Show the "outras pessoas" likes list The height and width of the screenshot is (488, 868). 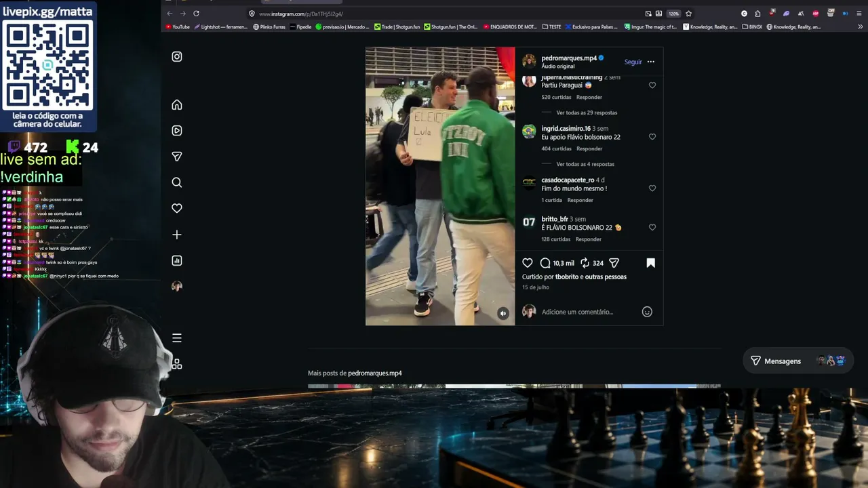(606, 277)
